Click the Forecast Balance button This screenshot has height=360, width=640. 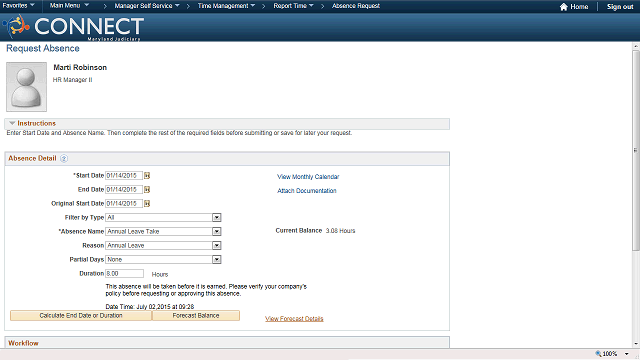[196, 316]
